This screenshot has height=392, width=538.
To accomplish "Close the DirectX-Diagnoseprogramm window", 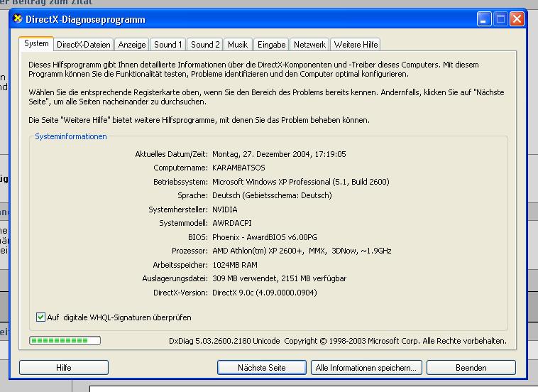I will pos(517,19).
